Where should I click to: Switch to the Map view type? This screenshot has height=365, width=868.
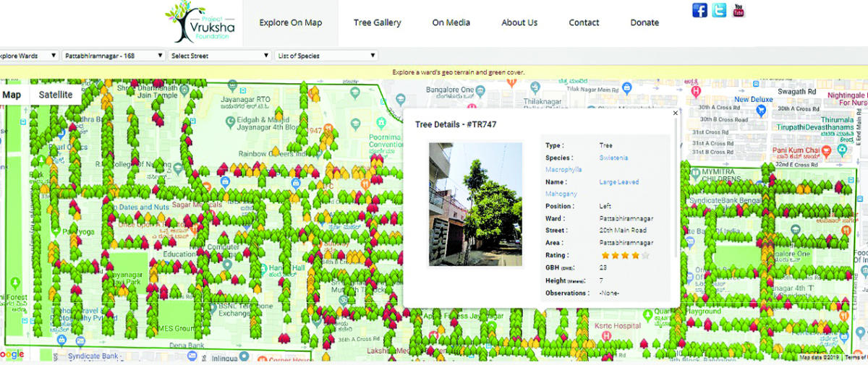pos(12,95)
